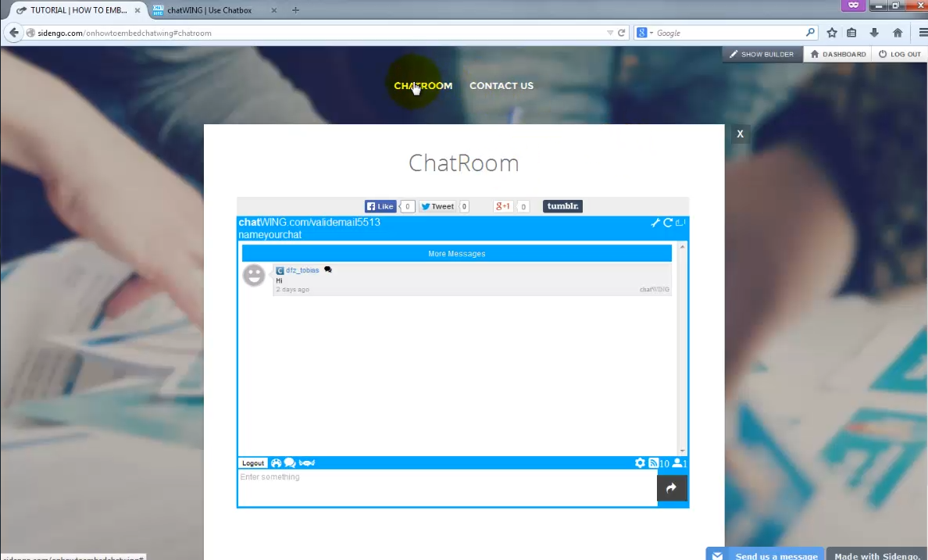Click the candy icon in chat toolbar

click(306, 463)
